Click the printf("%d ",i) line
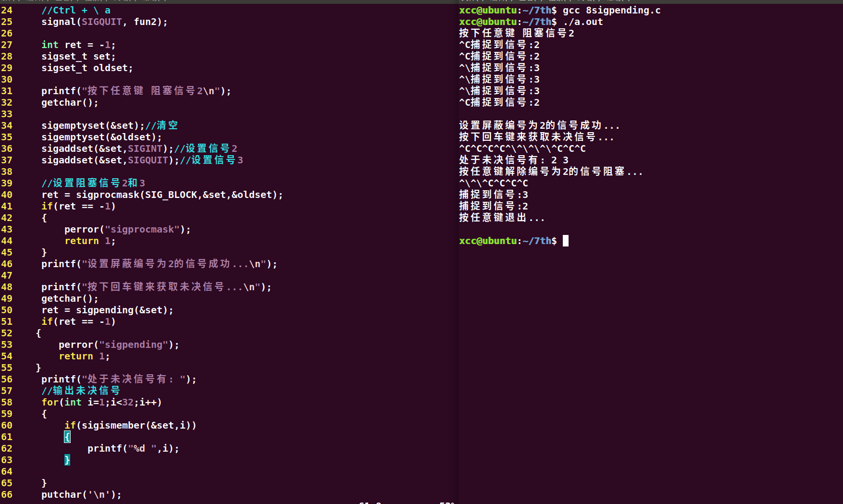The width and height of the screenshot is (843, 504). coord(133,448)
